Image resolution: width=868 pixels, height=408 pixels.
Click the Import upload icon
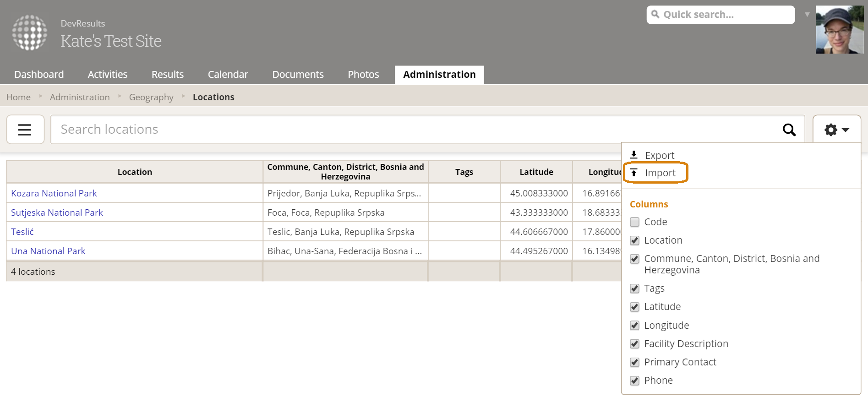(634, 173)
